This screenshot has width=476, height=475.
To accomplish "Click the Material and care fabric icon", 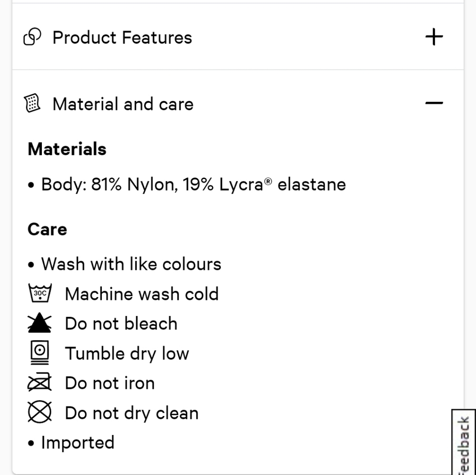I will (32, 103).
